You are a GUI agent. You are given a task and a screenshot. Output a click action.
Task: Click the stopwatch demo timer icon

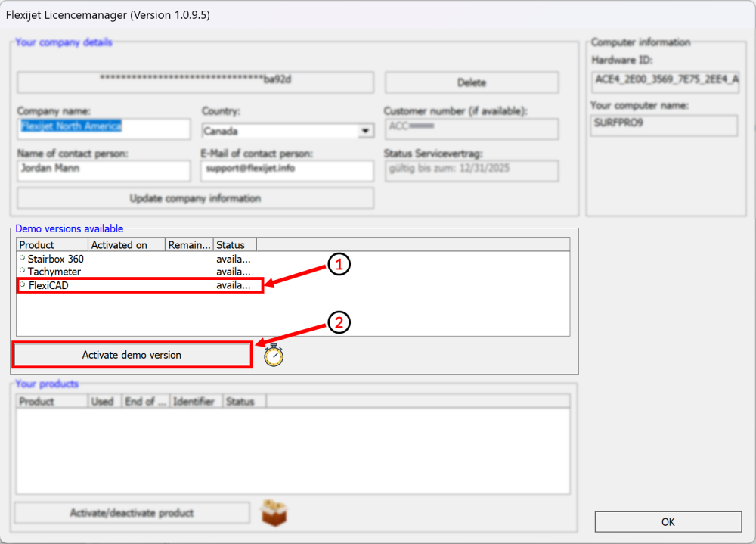click(x=274, y=355)
